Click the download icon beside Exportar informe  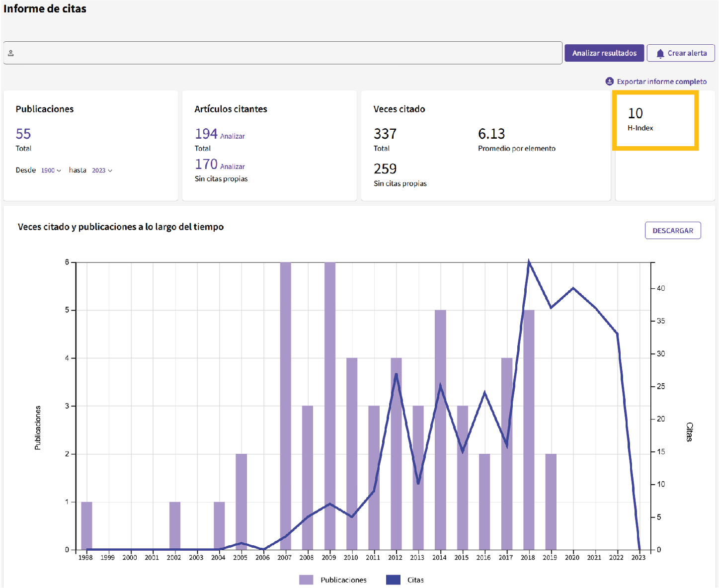pyautogui.click(x=609, y=82)
